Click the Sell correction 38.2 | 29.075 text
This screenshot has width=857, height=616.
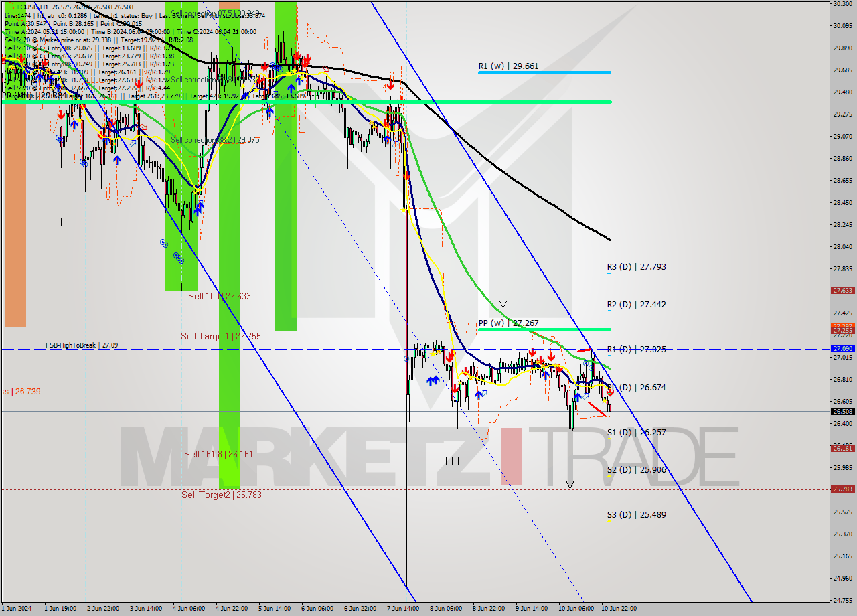[214, 140]
